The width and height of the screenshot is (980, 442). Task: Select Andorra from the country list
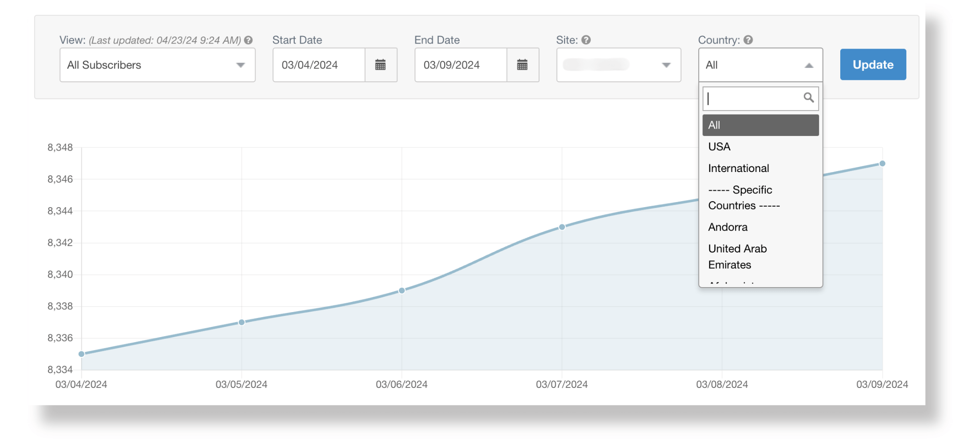pyautogui.click(x=728, y=227)
